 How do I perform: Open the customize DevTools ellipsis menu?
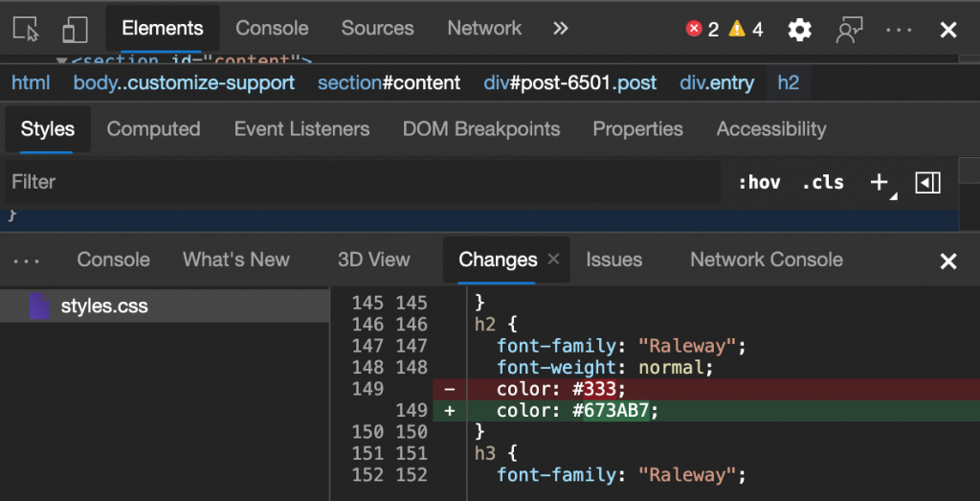coord(900,30)
